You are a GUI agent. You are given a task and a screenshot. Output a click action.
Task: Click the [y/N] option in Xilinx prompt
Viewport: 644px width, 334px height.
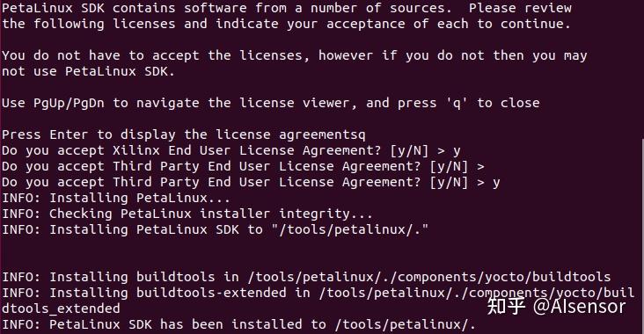(409, 150)
